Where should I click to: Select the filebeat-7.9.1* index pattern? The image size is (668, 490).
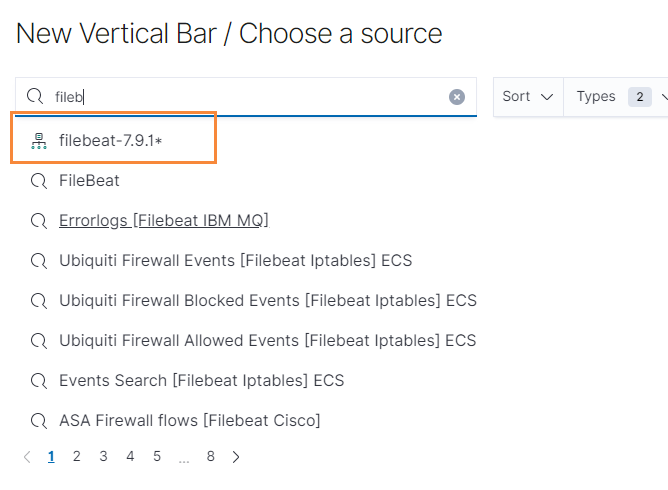pyautogui.click(x=110, y=141)
